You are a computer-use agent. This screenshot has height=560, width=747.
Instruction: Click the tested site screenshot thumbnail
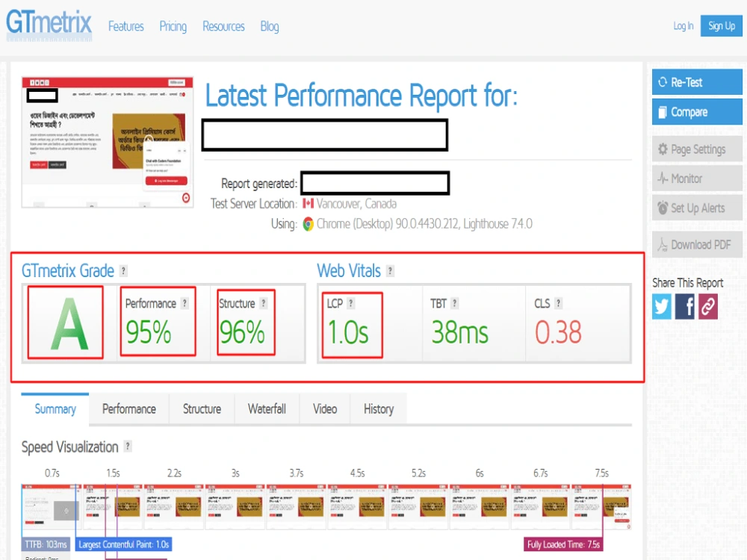tap(107, 142)
